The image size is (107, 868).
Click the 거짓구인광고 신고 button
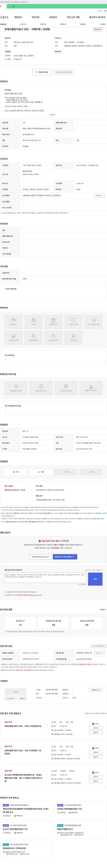[x=99, y=646]
